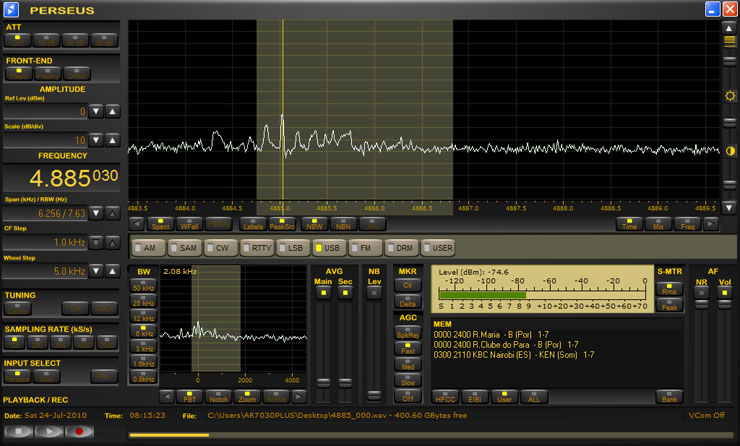Increase the Wheel Step value

(112, 271)
